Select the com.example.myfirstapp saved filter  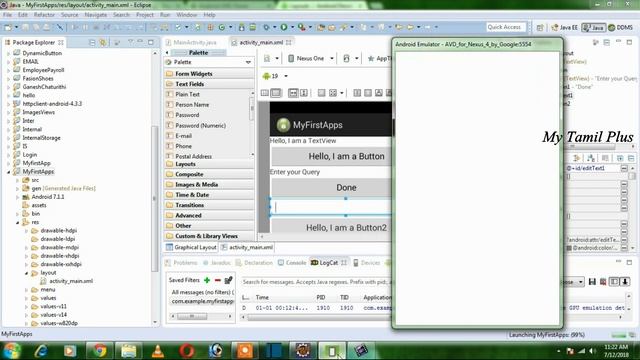[202, 301]
